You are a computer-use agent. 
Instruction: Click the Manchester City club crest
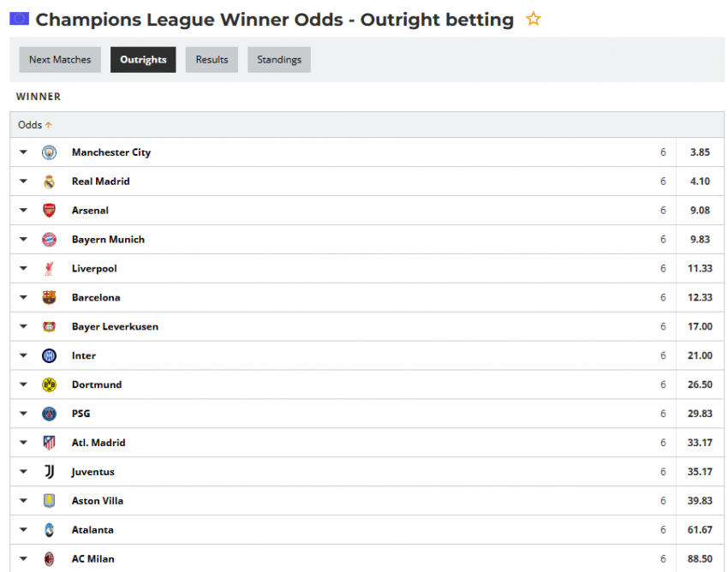50,152
